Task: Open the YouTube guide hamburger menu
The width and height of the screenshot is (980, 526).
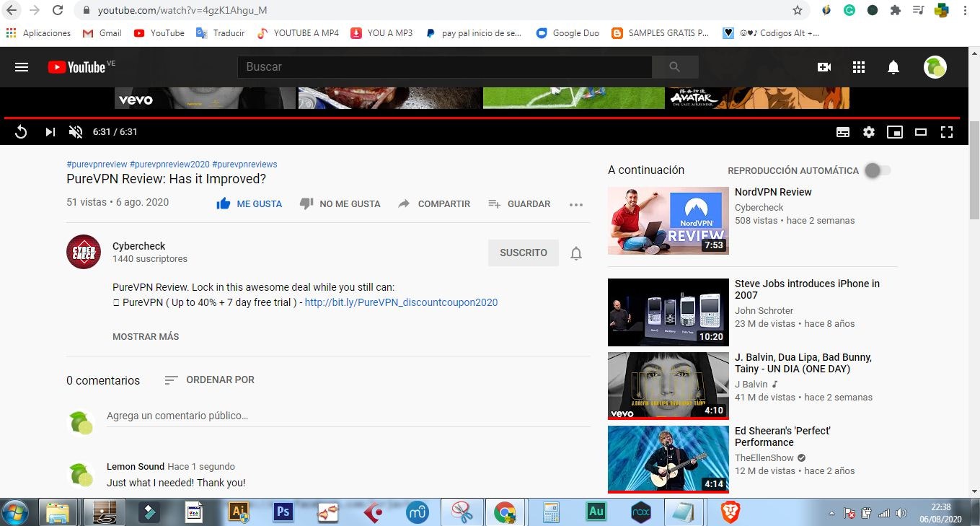Action: [x=22, y=67]
